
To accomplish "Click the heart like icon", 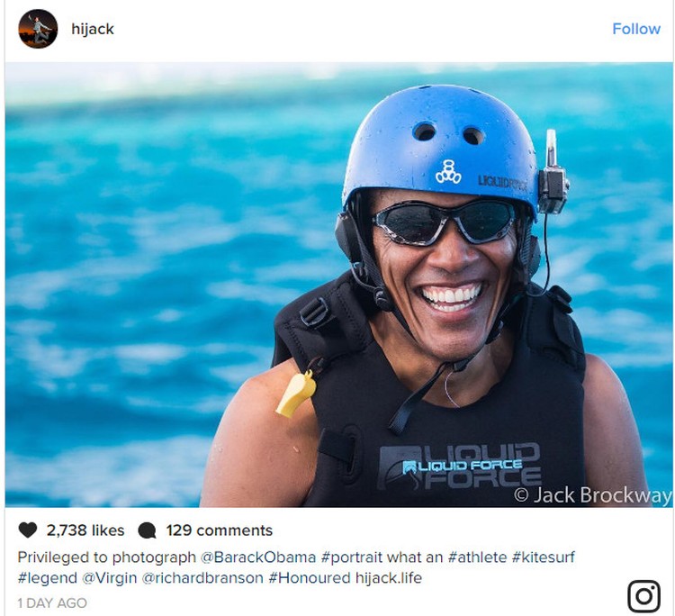I will point(28,530).
